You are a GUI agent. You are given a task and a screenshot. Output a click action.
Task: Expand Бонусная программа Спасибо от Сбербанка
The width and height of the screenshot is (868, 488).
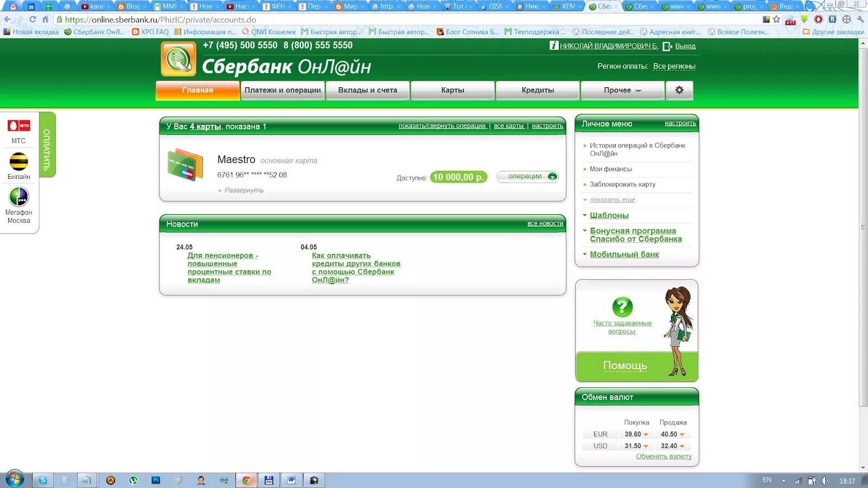pos(636,235)
